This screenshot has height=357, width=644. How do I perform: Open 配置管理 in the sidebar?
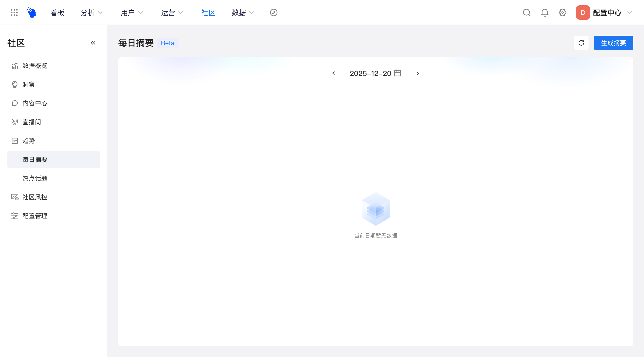[53, 216]
